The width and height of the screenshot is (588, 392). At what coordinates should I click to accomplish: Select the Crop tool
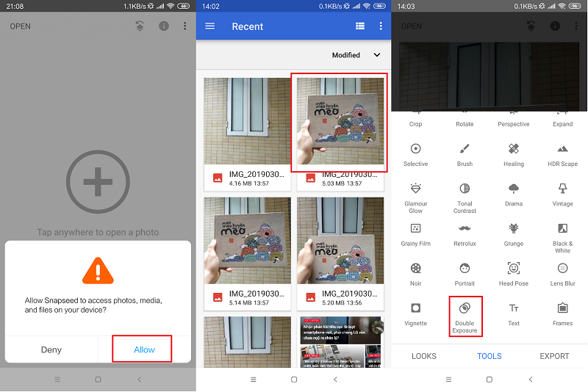point(415,120)
